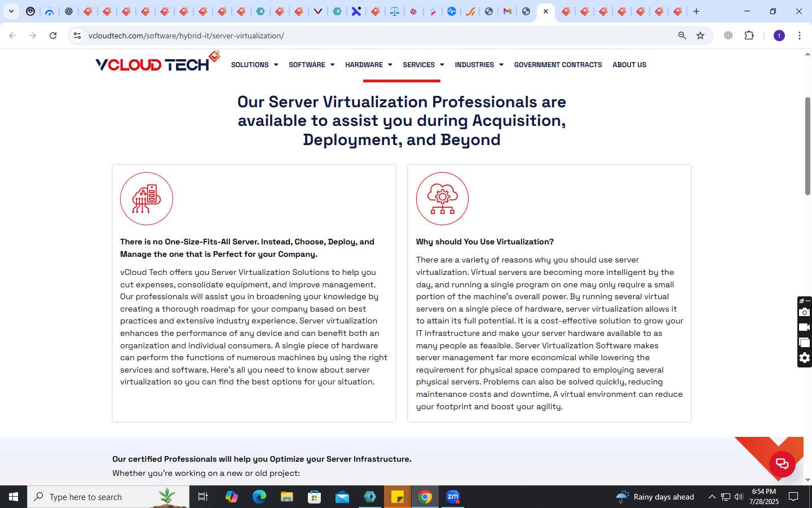
Task: Open 'Rainy days ahead' weather widget
Action: [x=655, y=497]
